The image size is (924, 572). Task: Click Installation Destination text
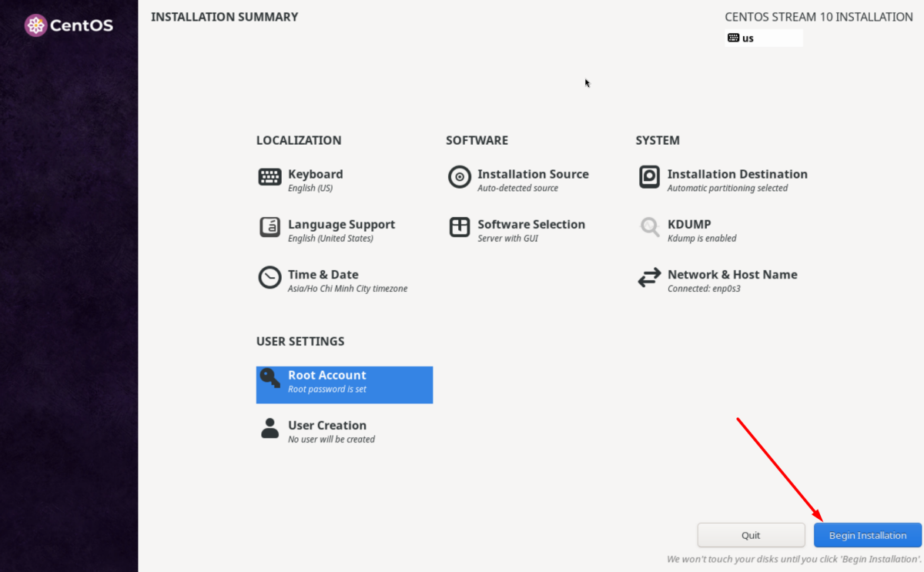point(737,174)
